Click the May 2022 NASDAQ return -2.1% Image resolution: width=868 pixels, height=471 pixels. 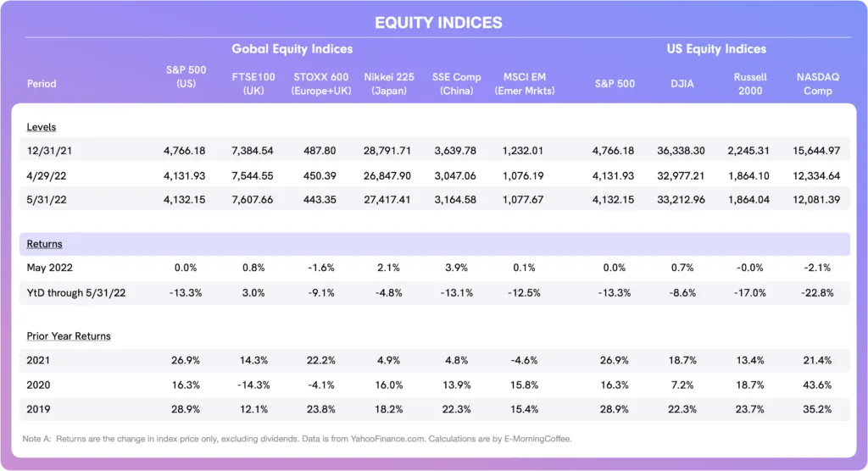click(x=818, y=268)
